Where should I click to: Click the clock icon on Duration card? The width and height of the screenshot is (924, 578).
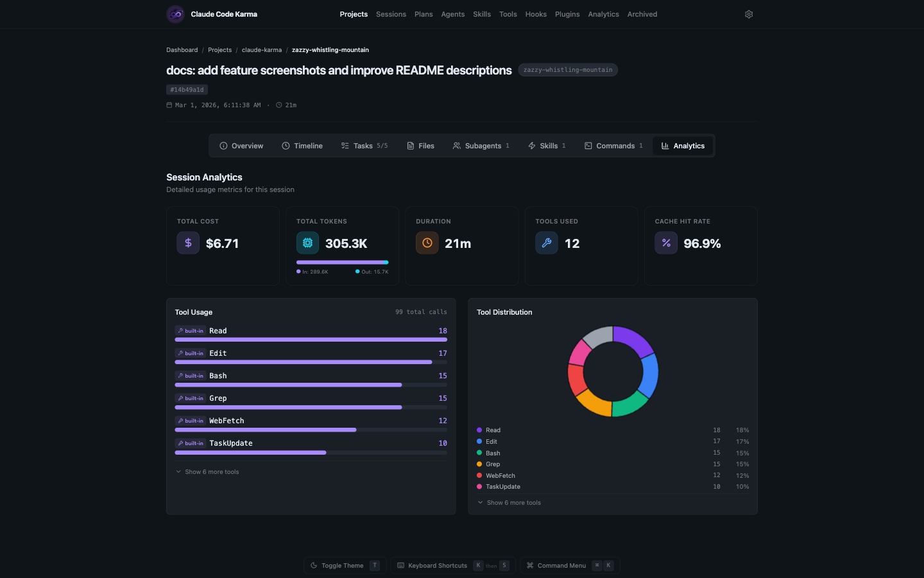click(427, 243)
